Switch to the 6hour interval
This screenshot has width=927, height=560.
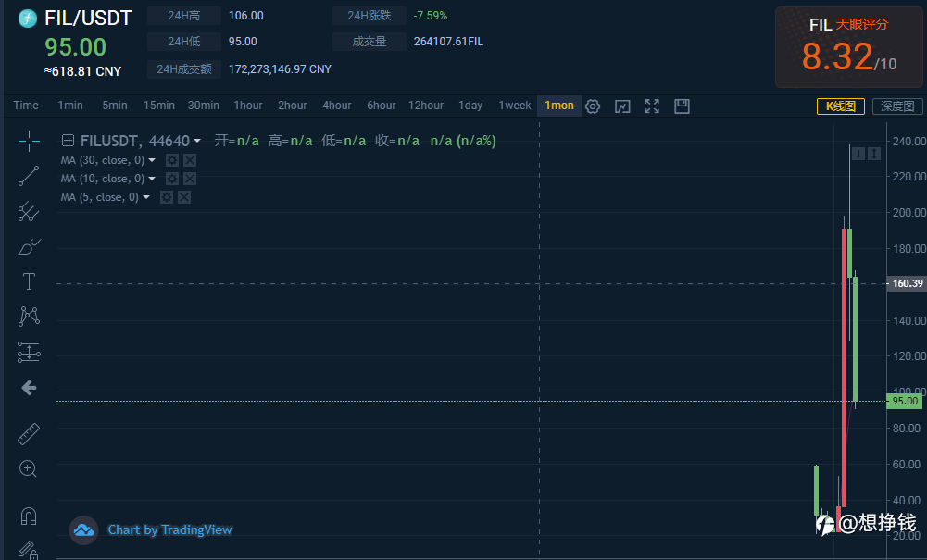coord(382,106)
